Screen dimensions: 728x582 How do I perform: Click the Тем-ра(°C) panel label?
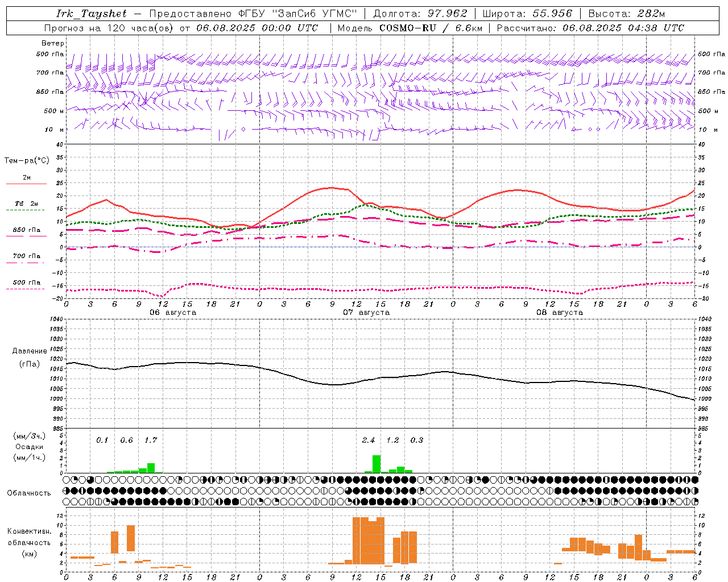pyautogui.click(x=27, y=161)
